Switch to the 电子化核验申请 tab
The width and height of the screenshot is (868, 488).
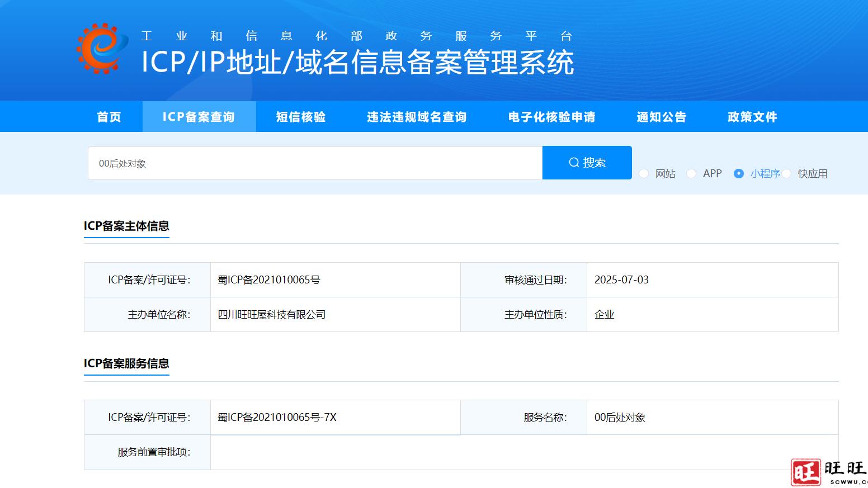[552, 117]
